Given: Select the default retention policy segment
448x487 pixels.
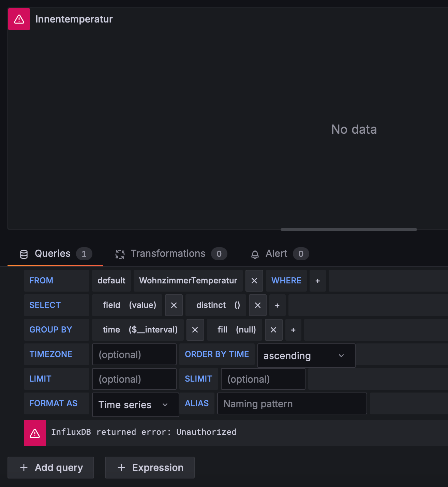Looking at the screenshot, I should coord(111,281).
